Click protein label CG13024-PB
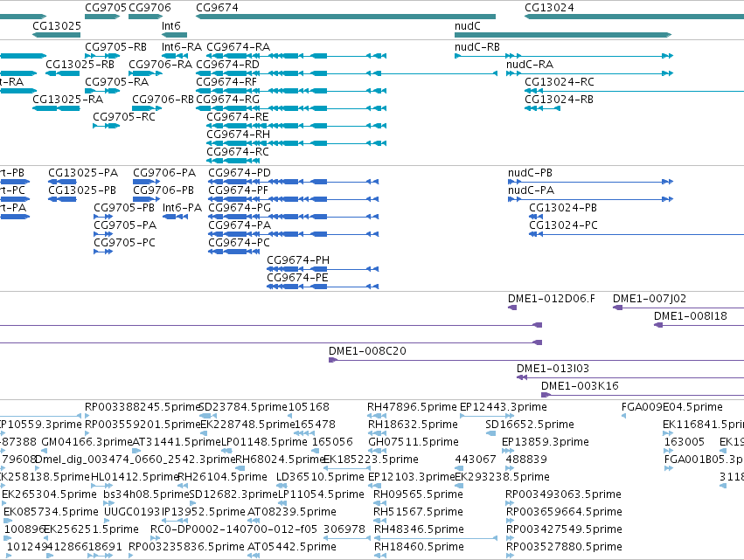This screenshot has width=744, height=560. tap(563, 208)
